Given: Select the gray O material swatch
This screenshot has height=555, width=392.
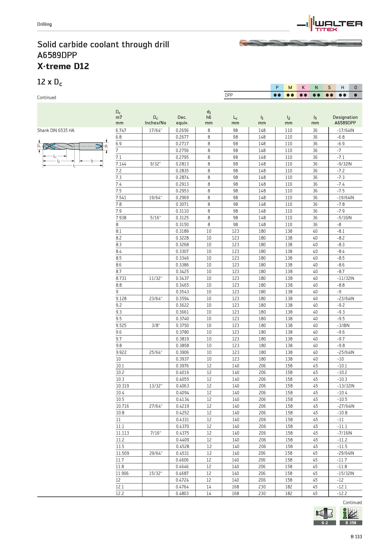Looking at the screenshot, I should [x=355, y=87].
